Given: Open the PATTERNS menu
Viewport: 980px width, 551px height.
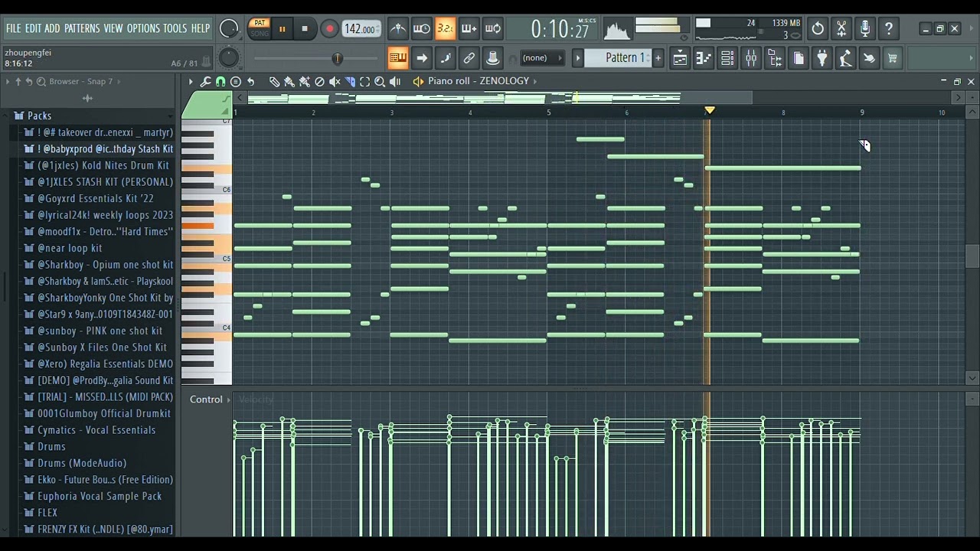Looking at the screenshot, I should point(82,28).
